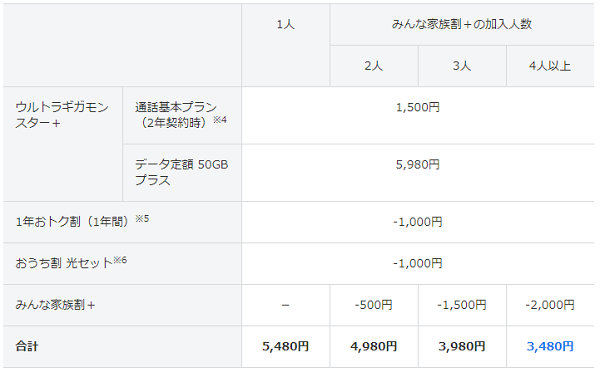Select the 合計 row label
The height and width of the screenshot is (372, 600).
click(27, 346)
